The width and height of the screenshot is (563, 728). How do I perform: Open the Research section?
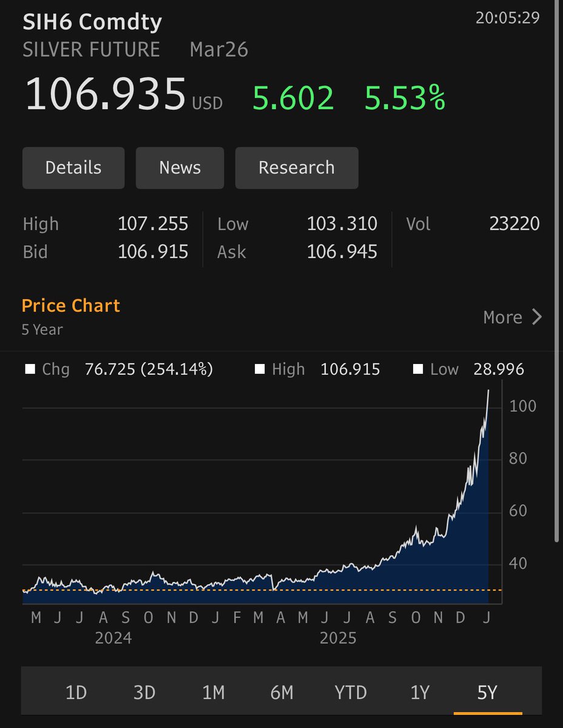pyautogui.click(x=296, y=167)
